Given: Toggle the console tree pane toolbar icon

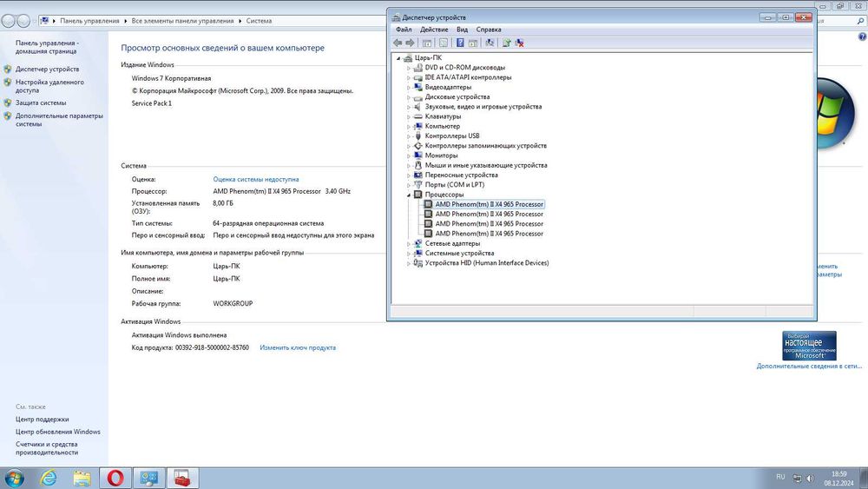Looking at the screenshot, I should pyautogui.click(x=427, y=43).
